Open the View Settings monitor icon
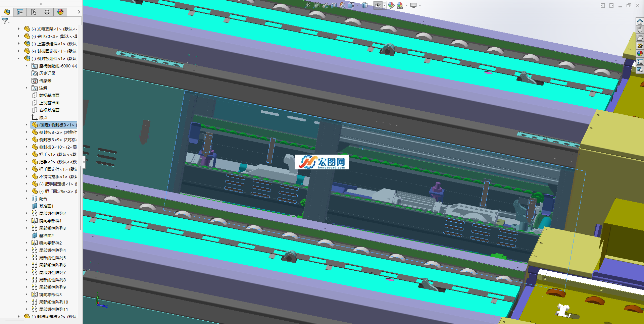 pos(413,5)
